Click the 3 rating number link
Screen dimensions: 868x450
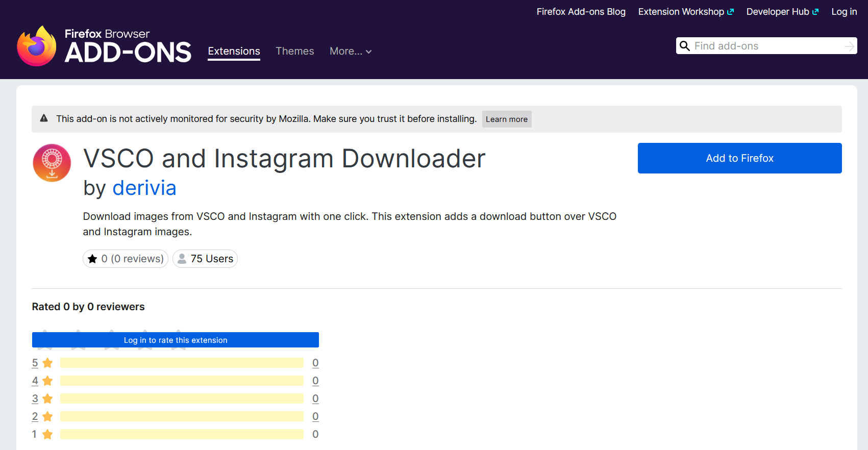pyautogui.click(x=35, y=398)
